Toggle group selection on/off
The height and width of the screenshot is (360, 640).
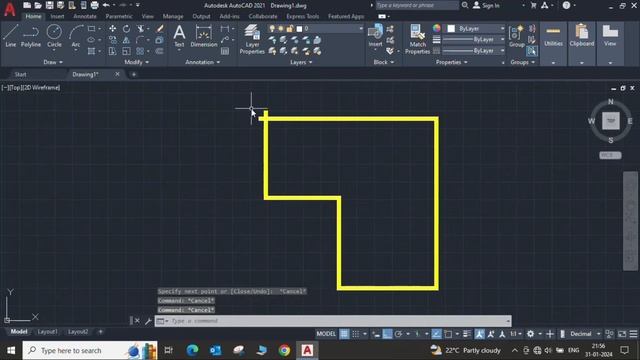[531, 51]
